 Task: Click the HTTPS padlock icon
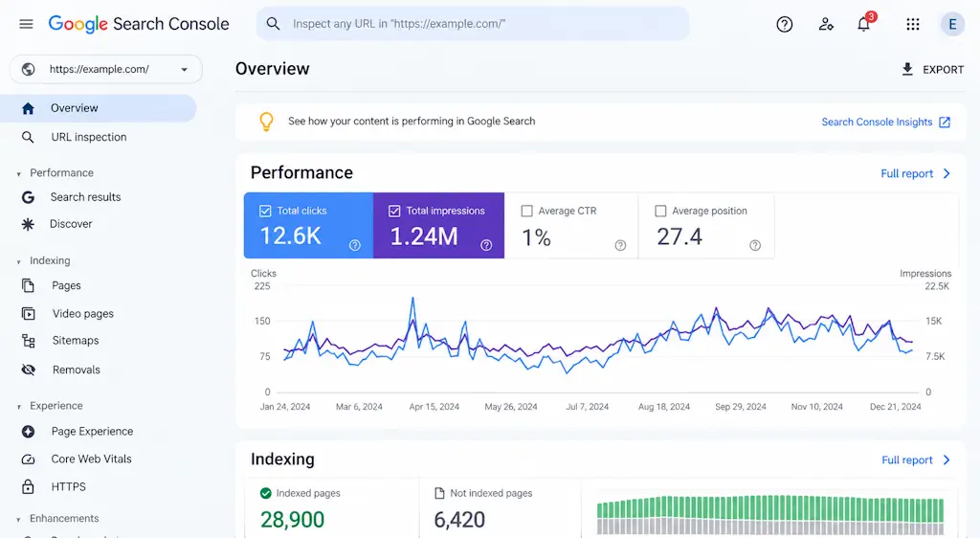28,486
